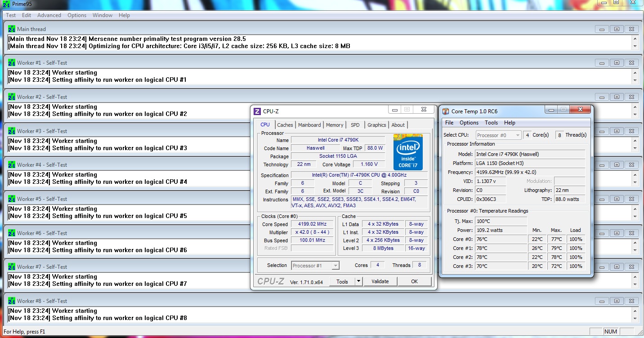
Task: Click the Worker #4 Self-Test window icon
Action: pyautogui.click(x=12, y=165)
